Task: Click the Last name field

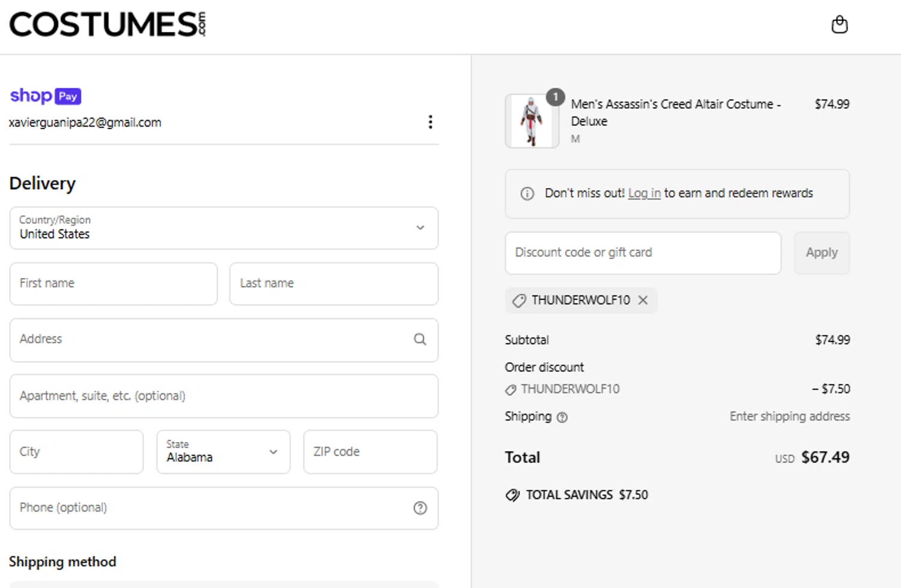Action: [x=334, y=283]
